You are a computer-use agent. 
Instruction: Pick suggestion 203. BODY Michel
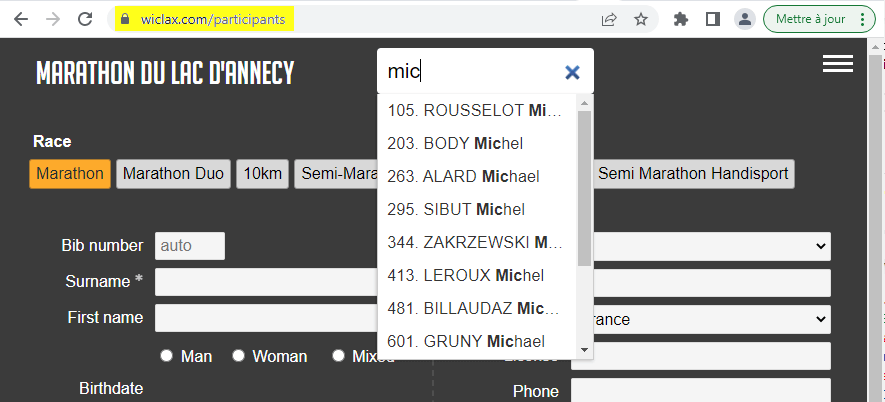[455, 143]
